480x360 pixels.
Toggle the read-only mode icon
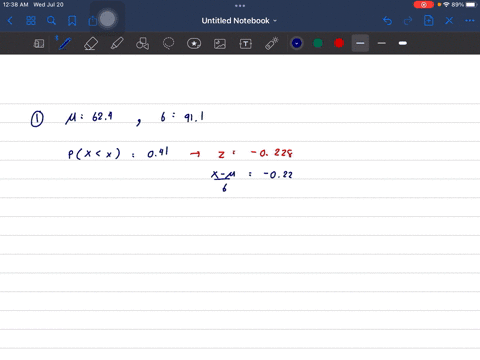click(x=39, y=44)
